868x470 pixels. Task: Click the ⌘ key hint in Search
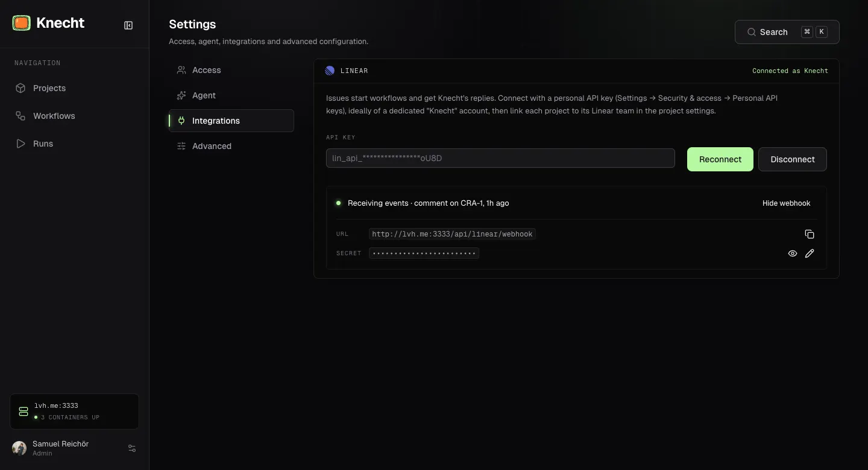[807, 32]
